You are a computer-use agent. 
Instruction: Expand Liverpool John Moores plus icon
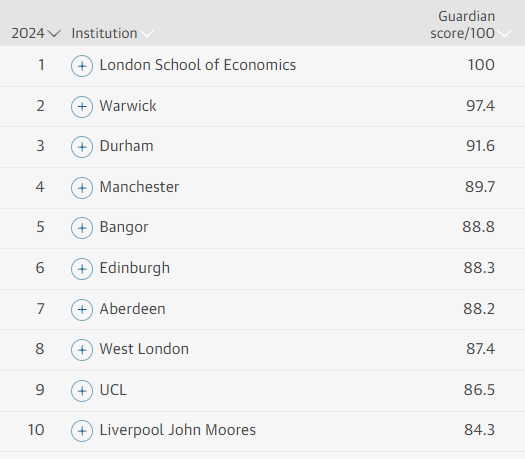pyautogui.click(x=82, y=431)
